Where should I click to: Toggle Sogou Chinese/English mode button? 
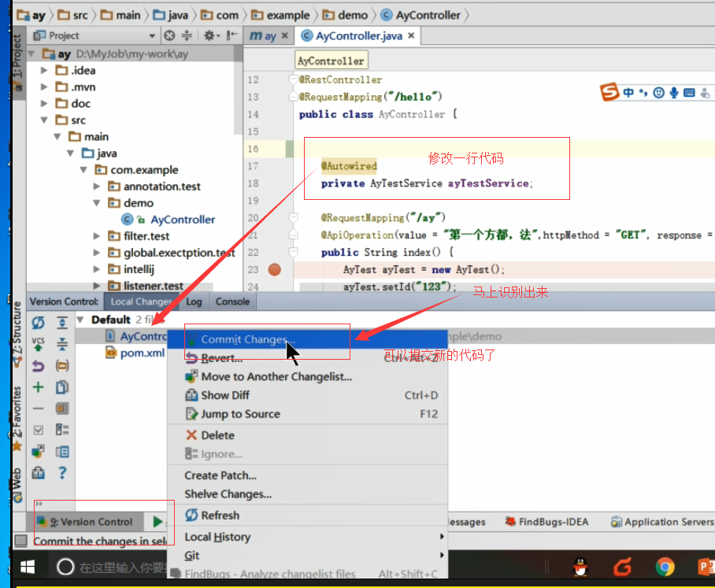pyautogui.click(x=628, y=93)
